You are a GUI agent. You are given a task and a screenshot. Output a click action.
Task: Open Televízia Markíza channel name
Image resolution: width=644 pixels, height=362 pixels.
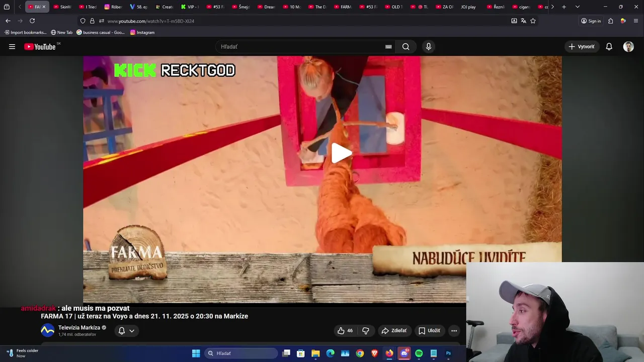(x=79, y=327)
